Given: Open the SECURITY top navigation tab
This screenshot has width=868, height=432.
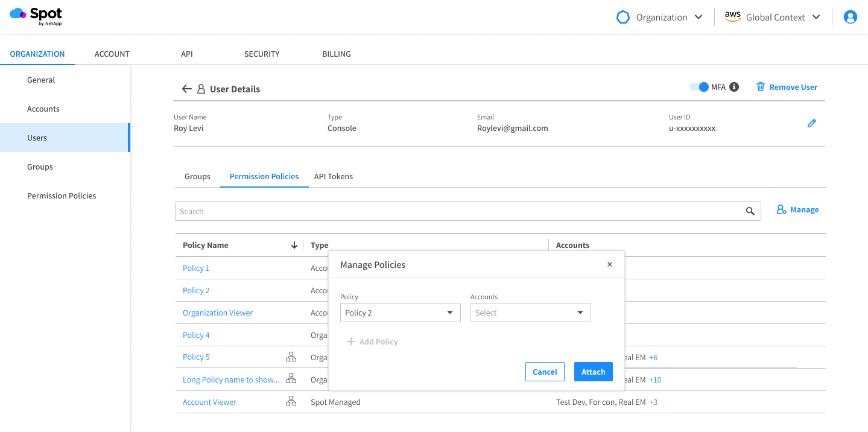Looking at the screenshot, I should click(x=261, y=54).
